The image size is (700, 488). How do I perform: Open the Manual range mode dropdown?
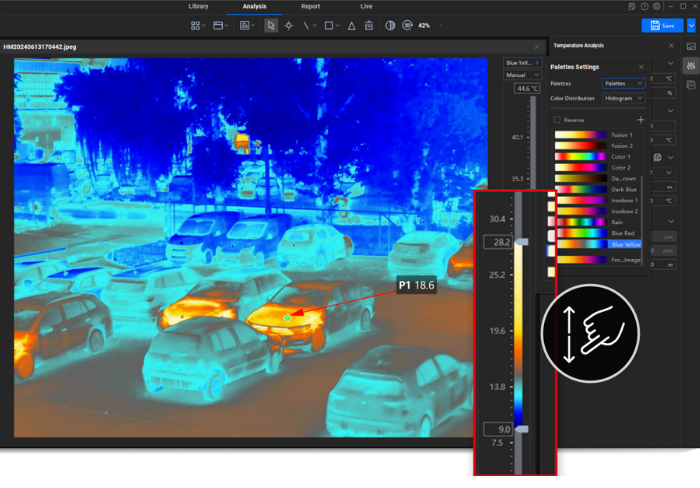[522, 75]
